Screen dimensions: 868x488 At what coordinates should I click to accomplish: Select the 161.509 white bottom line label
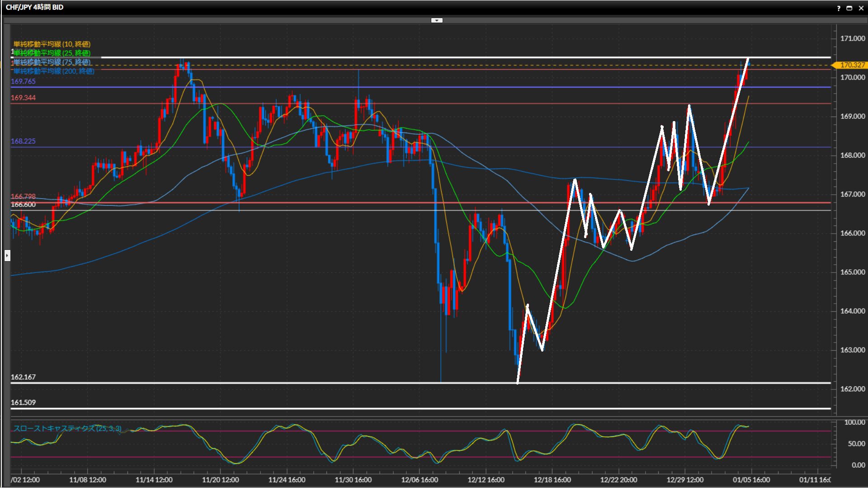pos(23,402)
